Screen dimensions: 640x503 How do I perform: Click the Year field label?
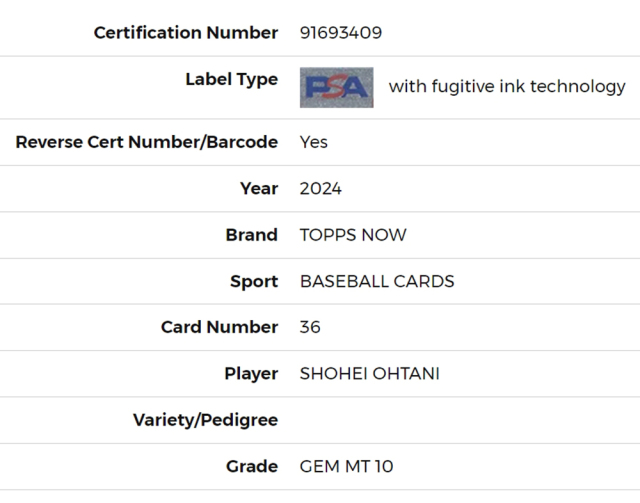[259, 189]
